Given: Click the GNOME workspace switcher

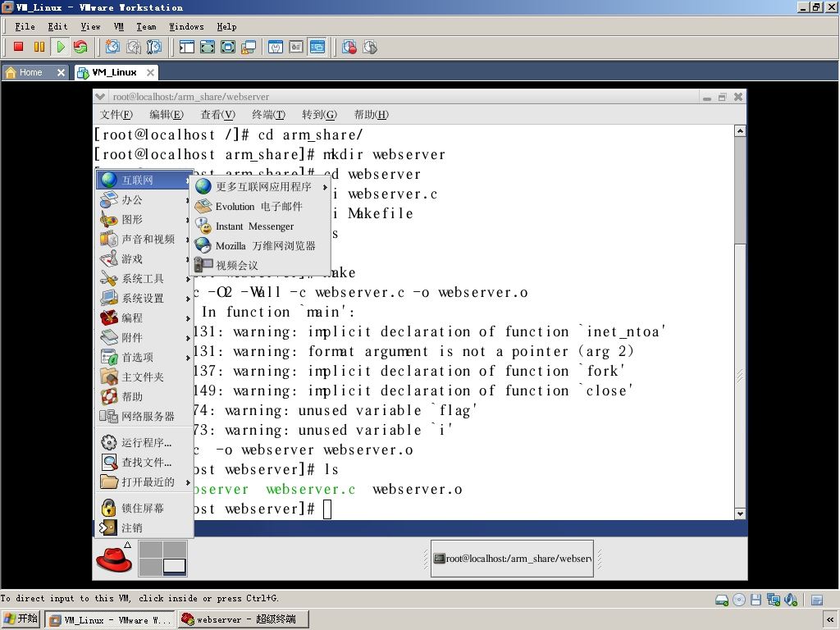Looking at the screenshot, I should [162, 558].
